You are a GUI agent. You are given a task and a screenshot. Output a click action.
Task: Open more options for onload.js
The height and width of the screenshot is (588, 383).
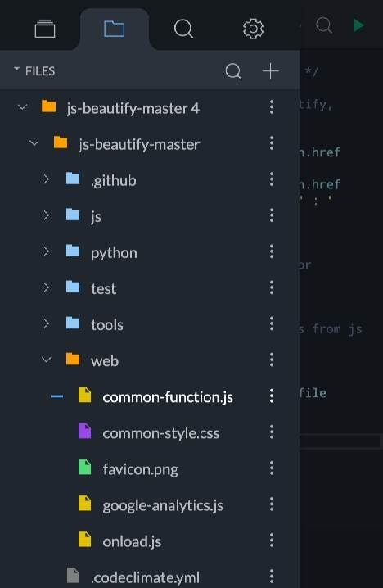click(272, 540)
